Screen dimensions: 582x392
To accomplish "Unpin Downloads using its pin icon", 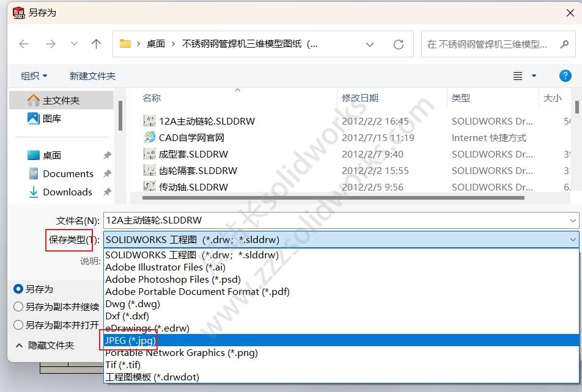I will pos(107,192).
